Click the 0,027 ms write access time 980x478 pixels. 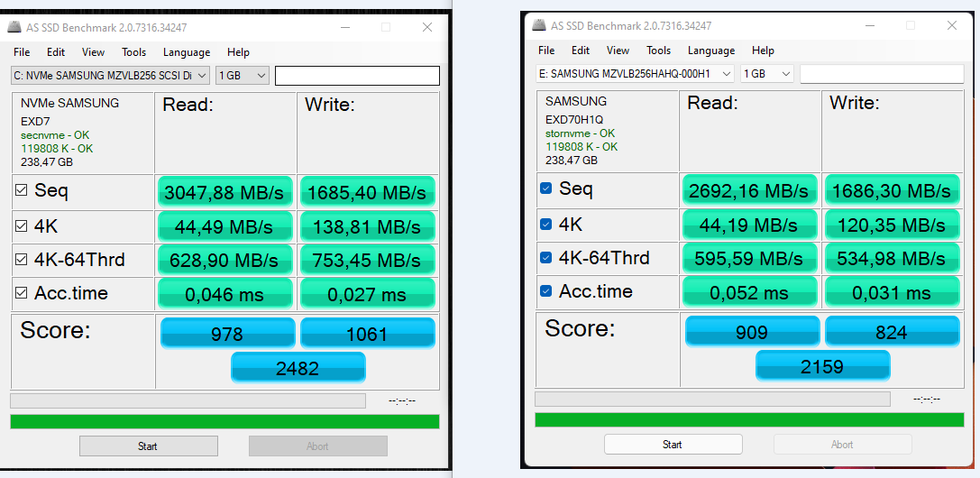368,294
